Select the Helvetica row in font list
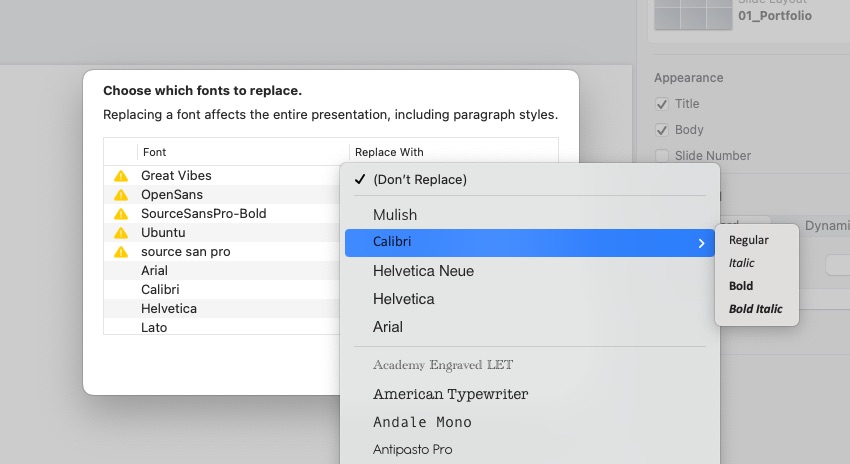 coord(222,308)
